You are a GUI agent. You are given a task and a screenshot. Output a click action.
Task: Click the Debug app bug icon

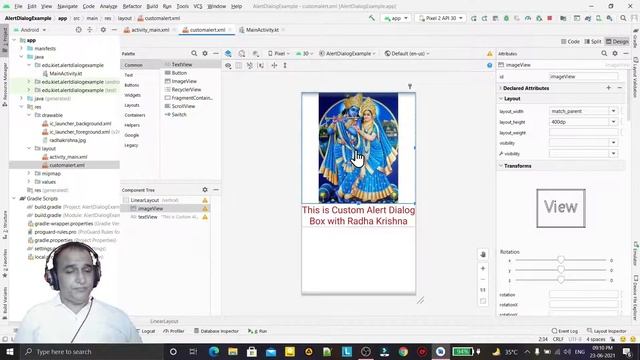(506, 18)
